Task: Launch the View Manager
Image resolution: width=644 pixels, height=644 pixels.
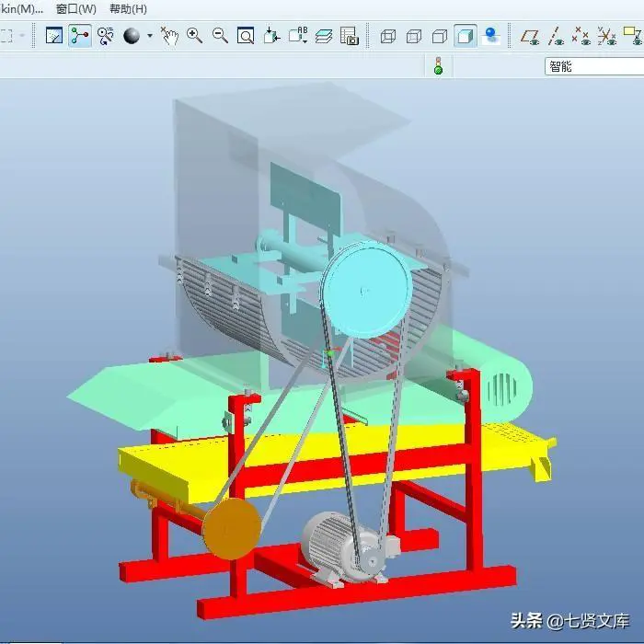Action: (x=350, y=36)
